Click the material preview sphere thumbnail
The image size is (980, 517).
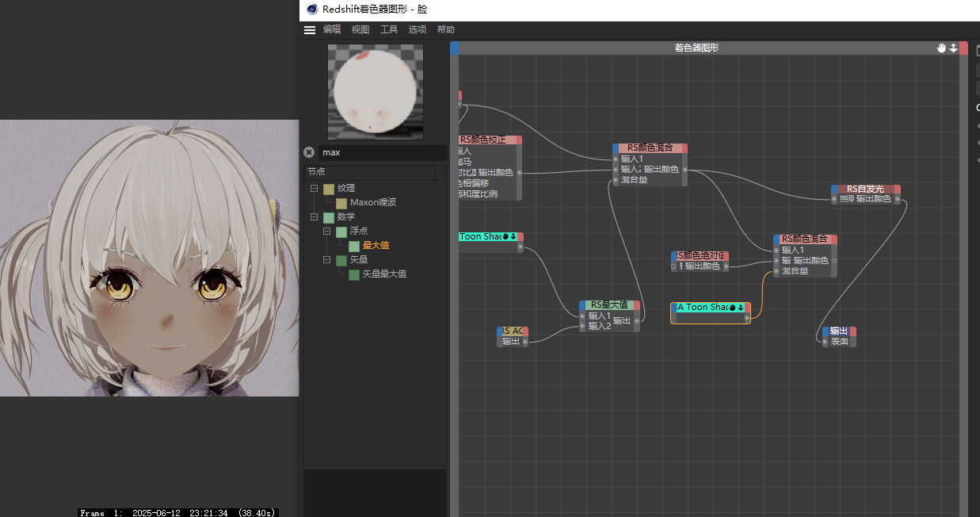[x=376, y=92]
